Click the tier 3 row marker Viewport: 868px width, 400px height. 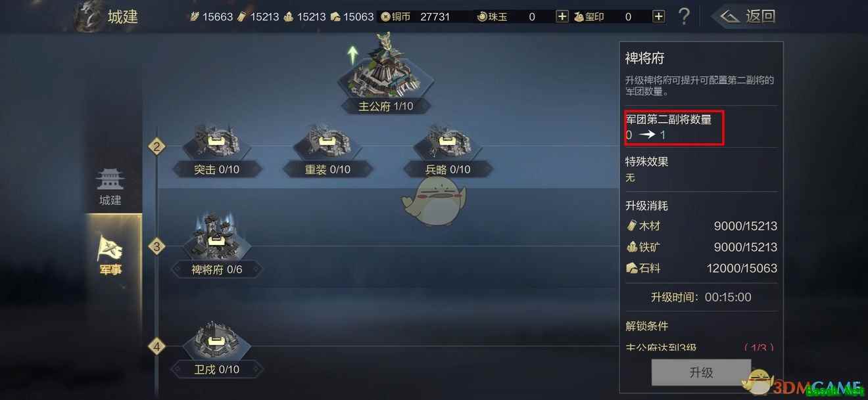[157, 247]
